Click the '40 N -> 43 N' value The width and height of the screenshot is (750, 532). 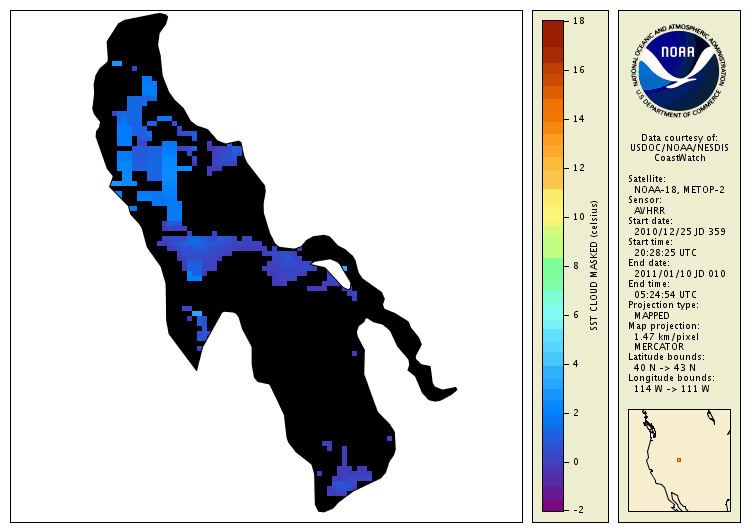(x=665, y=367)
